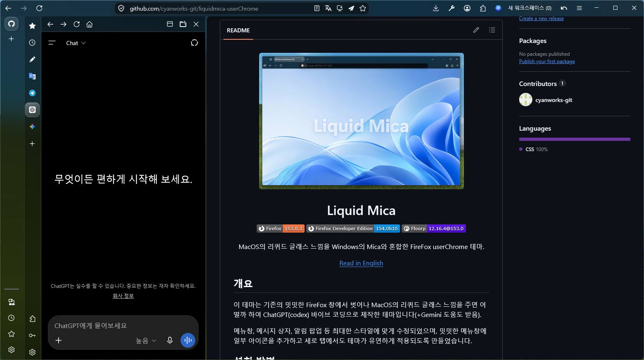Select the README tab
Image resolution: width=644 pixels, height=360 pixels.
[238, 30]
